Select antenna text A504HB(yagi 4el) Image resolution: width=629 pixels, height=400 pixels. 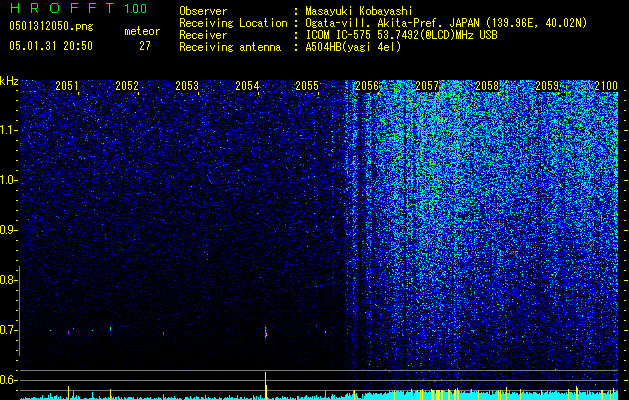click(x=353, y=47)
